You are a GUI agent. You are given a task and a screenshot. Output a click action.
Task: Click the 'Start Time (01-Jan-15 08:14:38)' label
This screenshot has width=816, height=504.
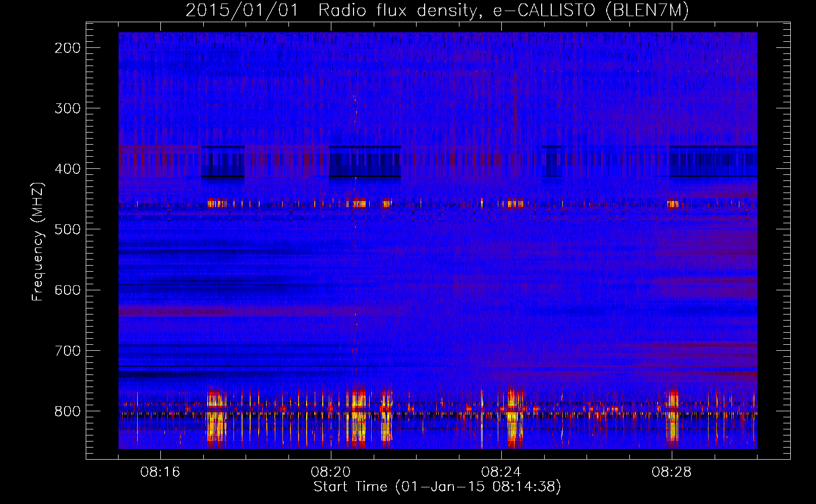(437, 487)
